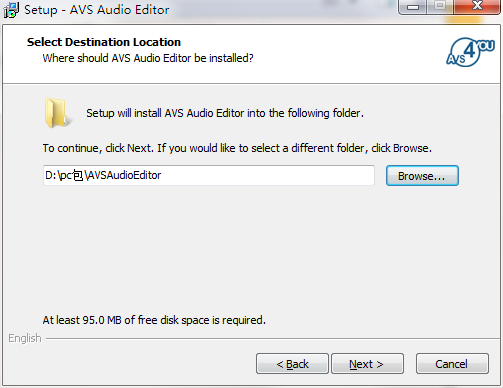Image resolution: width=503 pixels, height=388 pixels.
Task: Click the yellow folder icon
Action: pyautogui.click(x=58, y=113)
